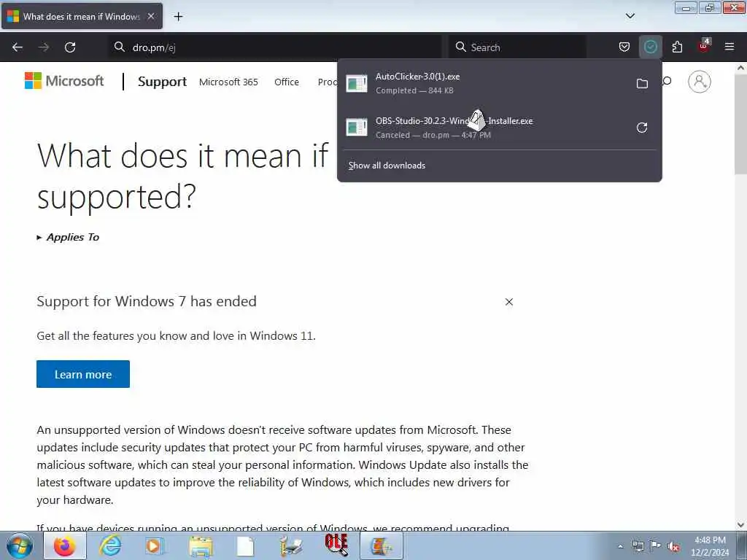Open the Support link in the header

tap(162, 82)
